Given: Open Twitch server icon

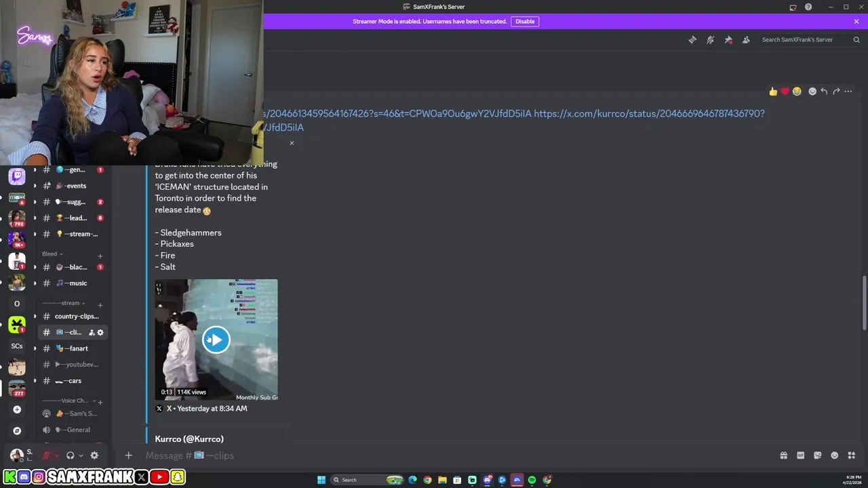Looking at the screenshot, I should pyautogui.click(x=17, y=176).
